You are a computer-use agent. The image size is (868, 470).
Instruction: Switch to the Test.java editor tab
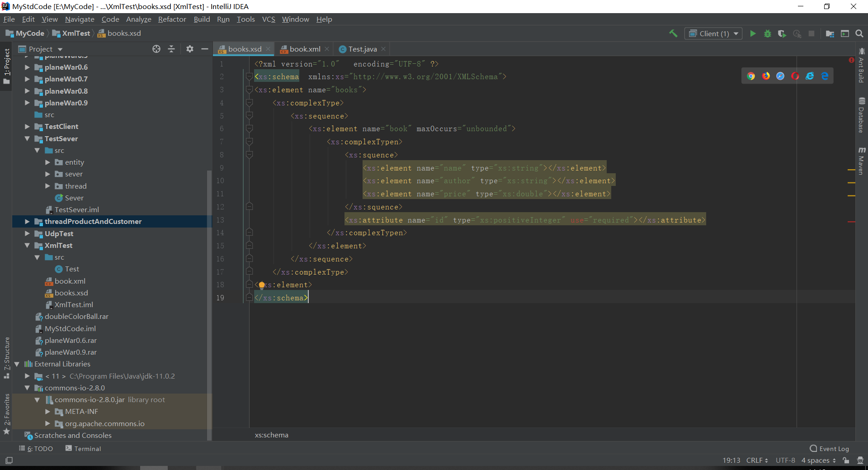[363, 49]
